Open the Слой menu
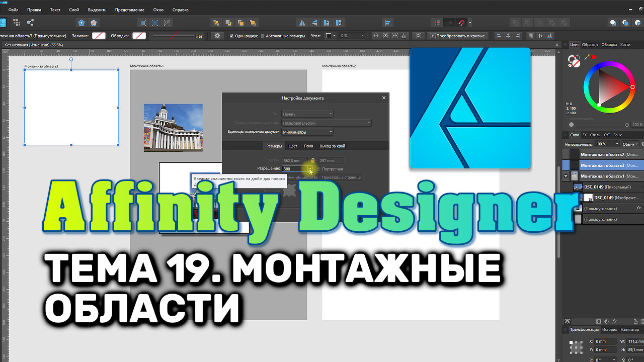The width and height of the screenshot is (644, 362). pos(73,10)
